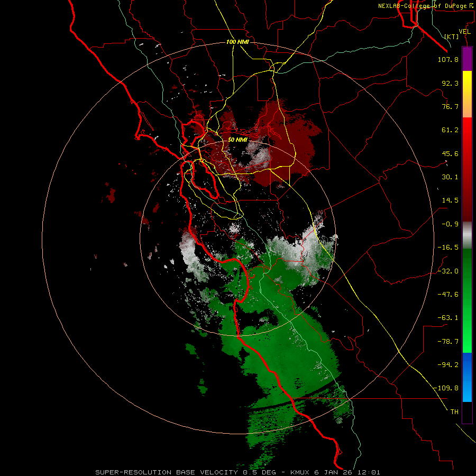476x476 pixels.
Task: Click the NEXLAB-College of DuPage credit text
Action: [x=426, y=6]
